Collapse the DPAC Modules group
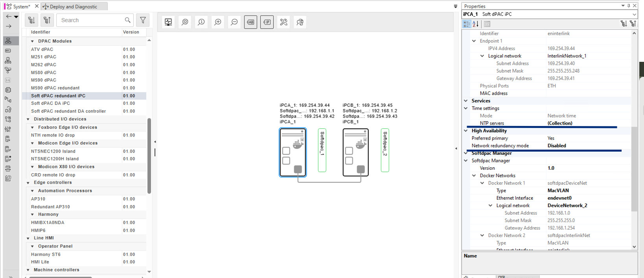 click(x=32, y=41)
